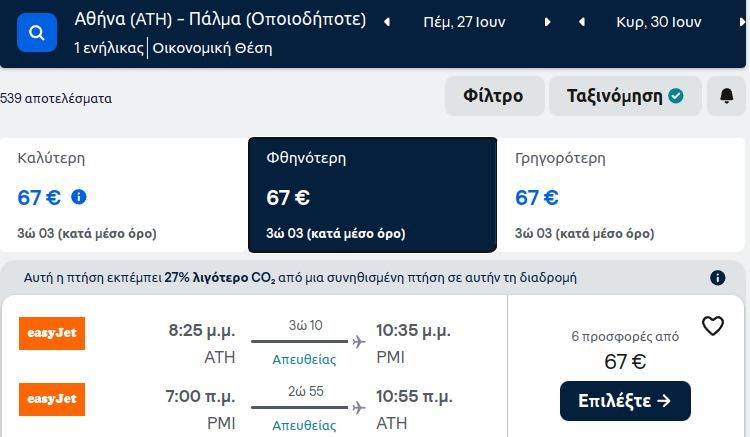
Task: Click easyJet logo on outbound flight
Action: [52, 333]
